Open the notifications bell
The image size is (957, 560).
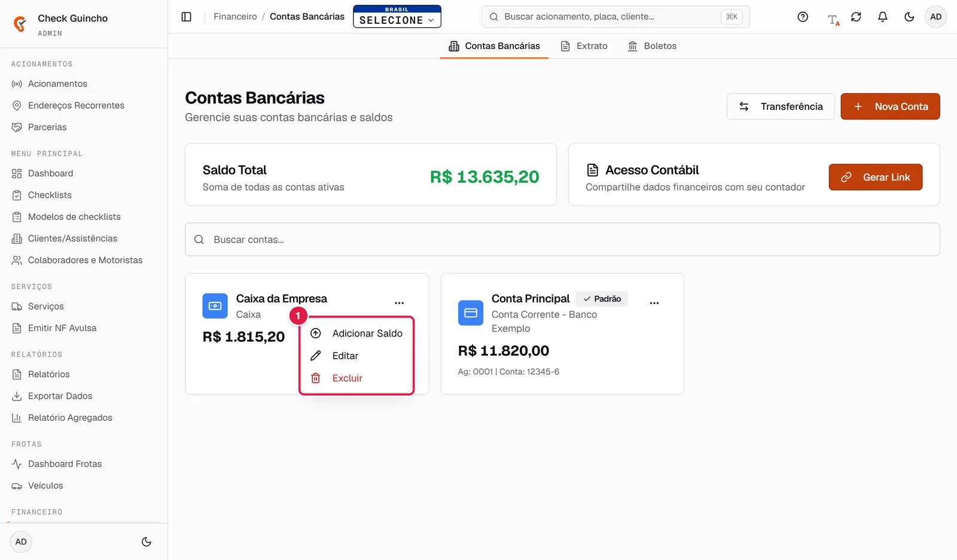882,17
